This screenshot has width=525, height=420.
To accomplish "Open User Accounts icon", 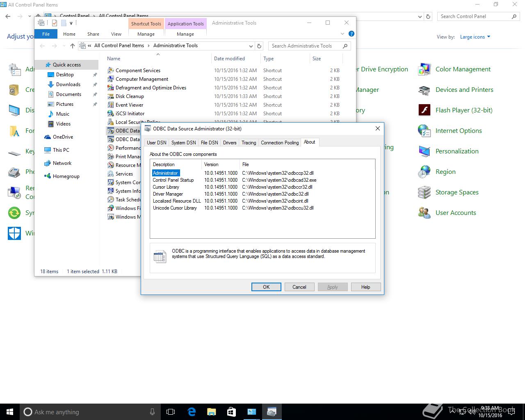I will [425, 213].
